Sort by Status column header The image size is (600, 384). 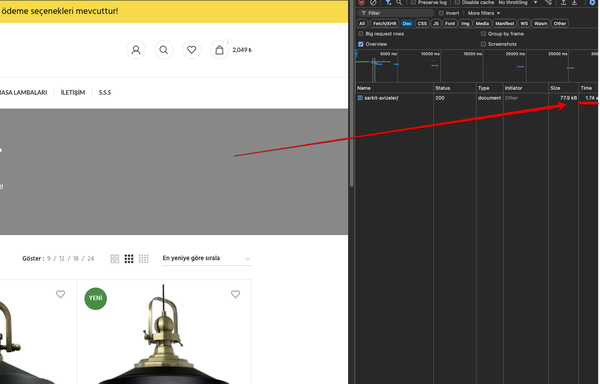455,88
